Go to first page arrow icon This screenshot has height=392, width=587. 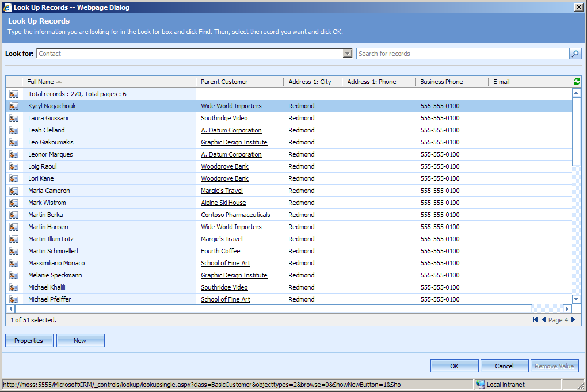click(x=535, y=319)
